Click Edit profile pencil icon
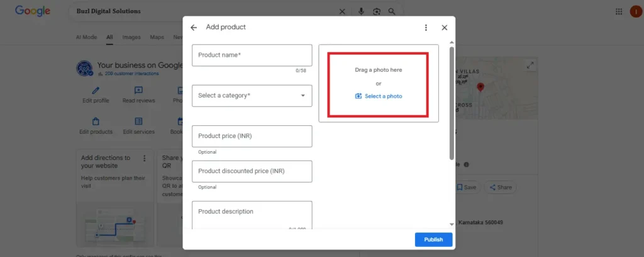The width and height of the screenshot is (644, 257). click(x=96, y=90)
